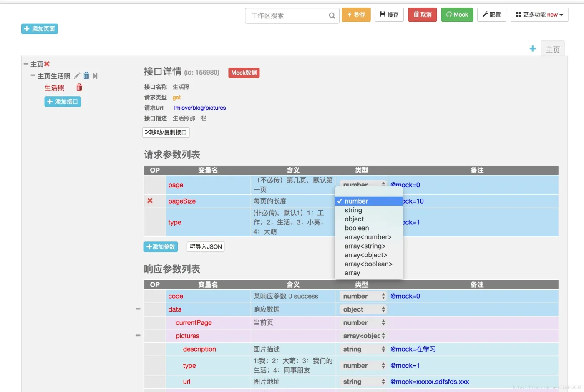Click the page variable name cell
Screen dimensions: 584x392
pos(208,185)
